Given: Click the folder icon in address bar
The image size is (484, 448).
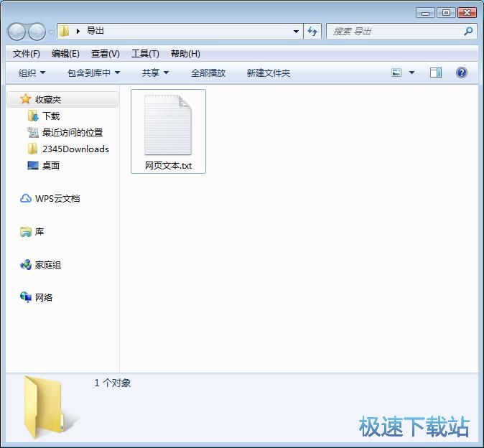Looking at the screenshot, I should point(64,31).
